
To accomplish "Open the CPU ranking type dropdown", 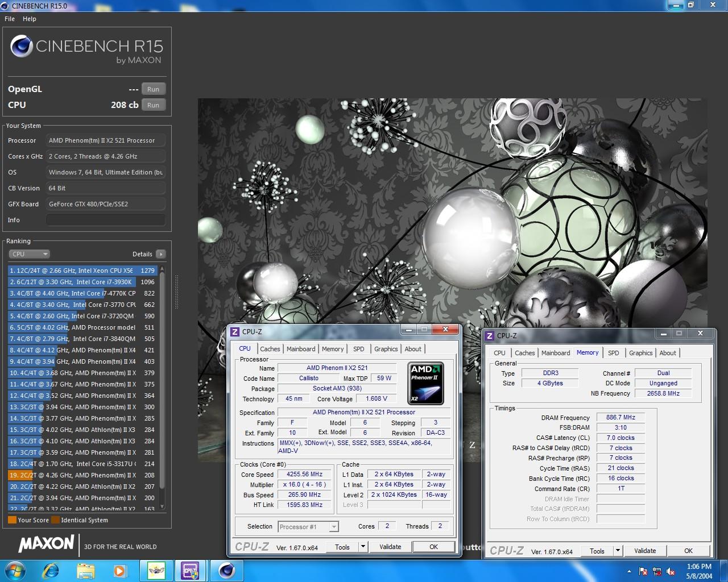I will click(x=29, y=254).
